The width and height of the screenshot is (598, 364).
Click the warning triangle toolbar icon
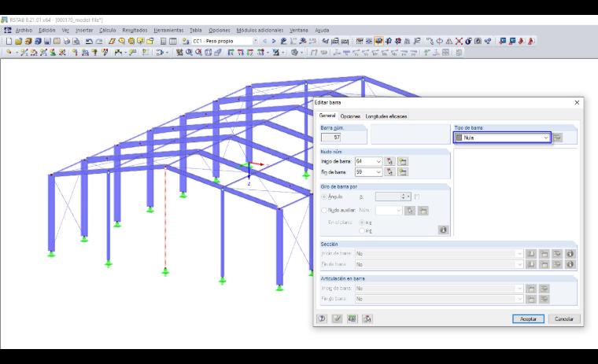(x=449, y=41)
